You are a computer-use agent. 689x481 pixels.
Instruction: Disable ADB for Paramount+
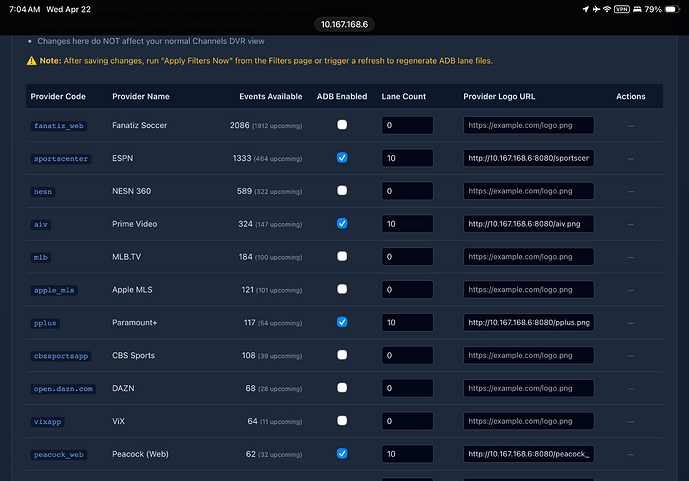click(x=342, y=322)
